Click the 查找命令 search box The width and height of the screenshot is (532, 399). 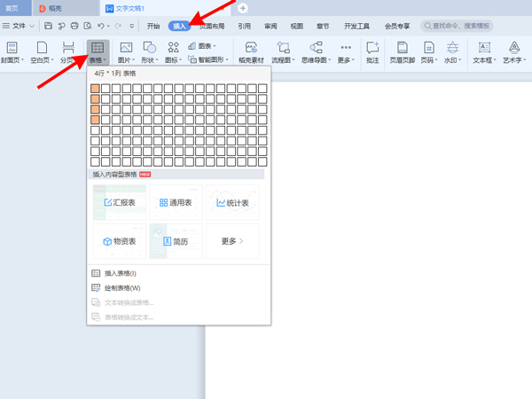(461, 27)
